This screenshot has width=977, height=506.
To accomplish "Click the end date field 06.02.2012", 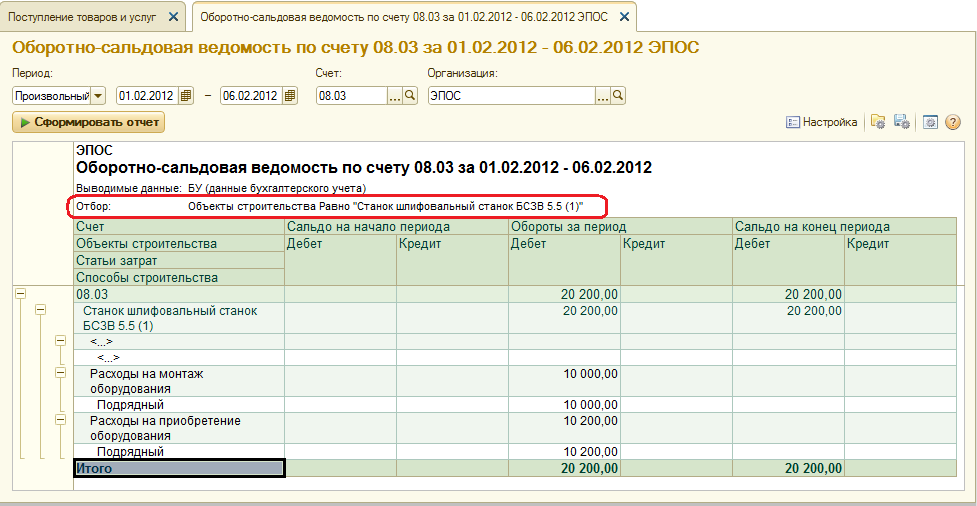I will pos(252,96).
